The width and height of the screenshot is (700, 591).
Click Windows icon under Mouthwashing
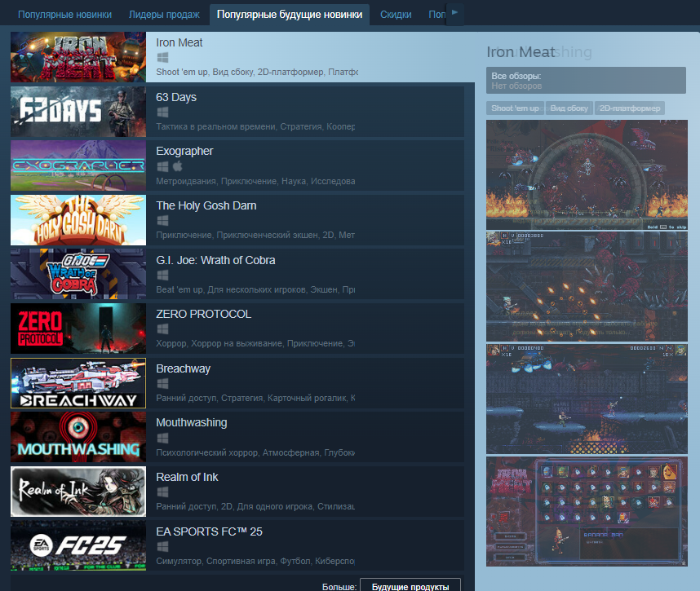[162, 439]
